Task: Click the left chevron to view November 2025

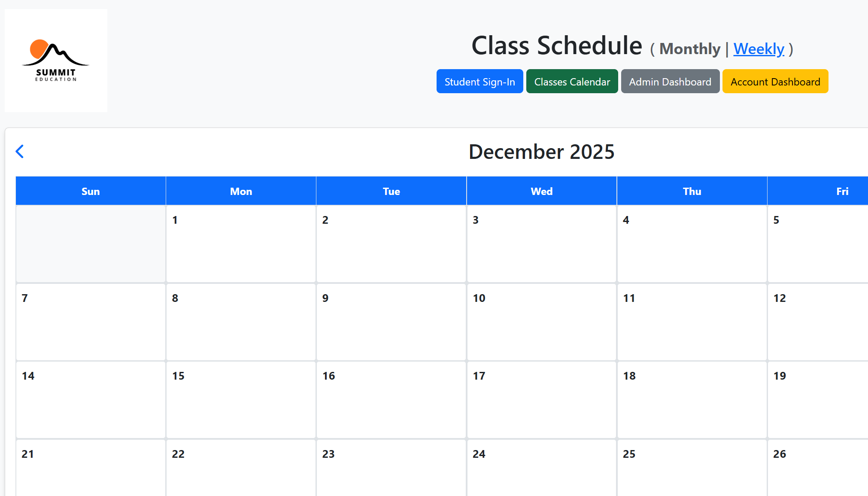Action: [x=20, y=151]
